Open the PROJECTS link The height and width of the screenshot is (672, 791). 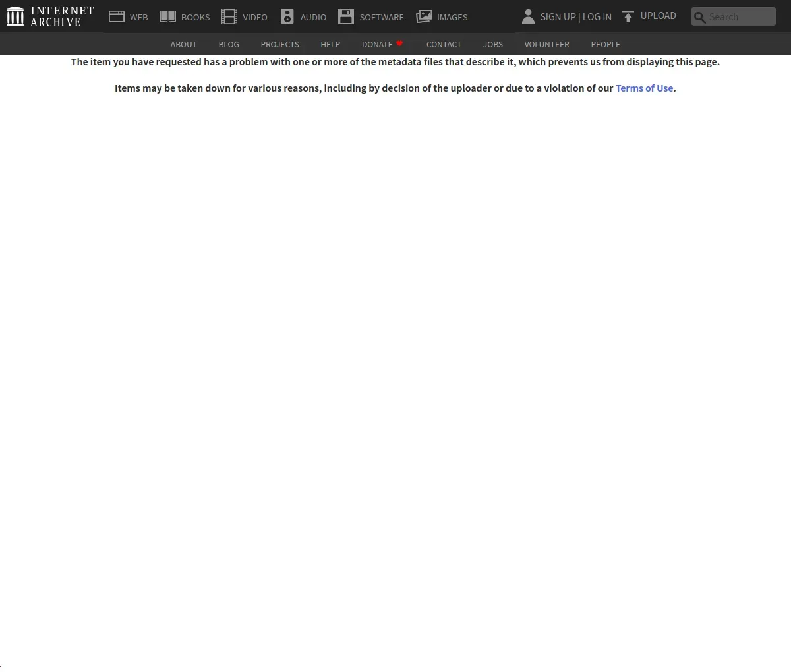coord(279,44)
